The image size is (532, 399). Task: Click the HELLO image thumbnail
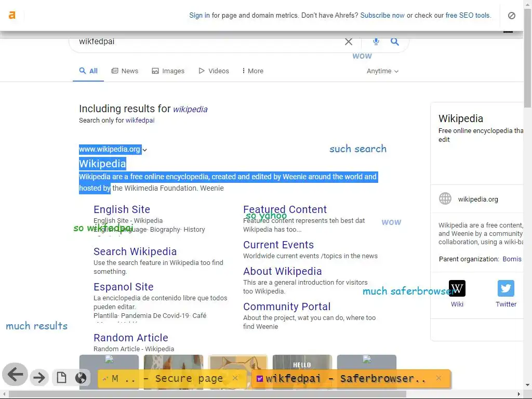302,362
